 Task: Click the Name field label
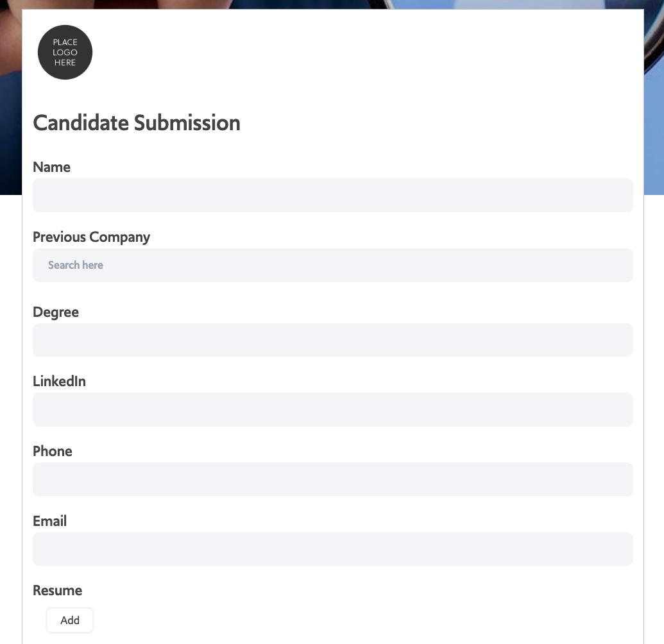(52, 167)
